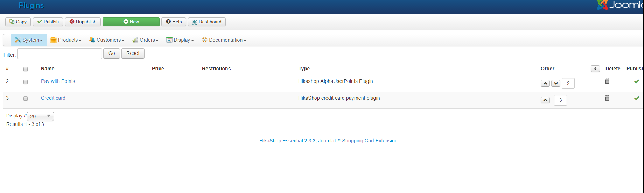Open the HikaShop Essential 2.3.3 footer link

(x=328, y=141)
